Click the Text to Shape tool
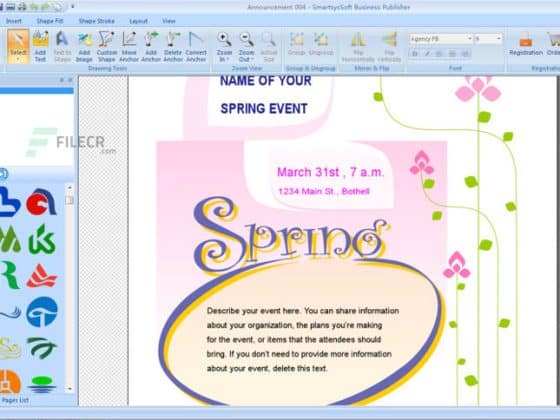The height and width of the screenshot is (420, 560). coord(62,46)
